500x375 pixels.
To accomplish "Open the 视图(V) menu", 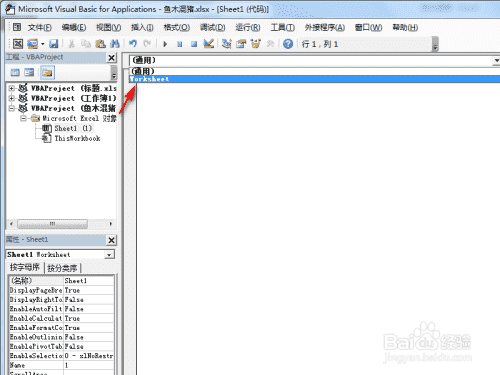I will [x=109, y=27].
